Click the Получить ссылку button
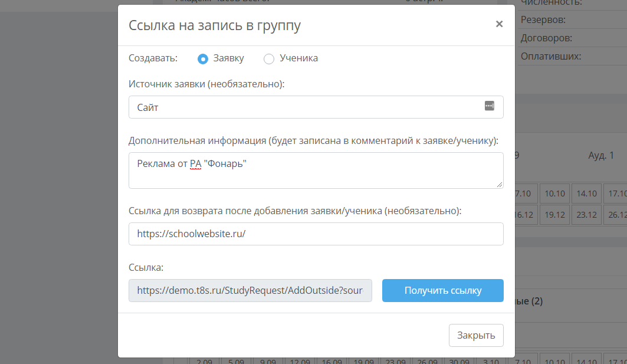Viewport: 627px width, 364px height. pos(442,290)
